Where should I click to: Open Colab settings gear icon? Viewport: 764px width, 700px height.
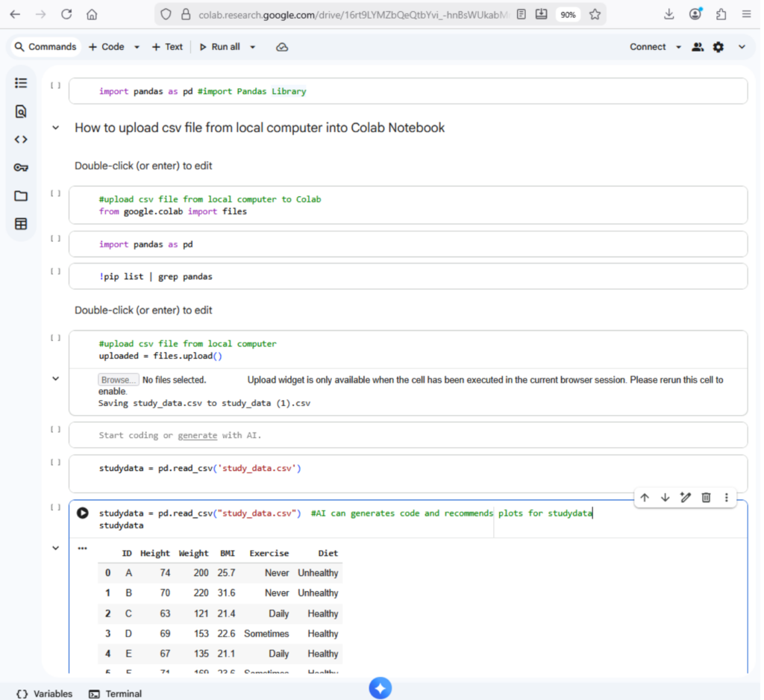[718, 47]
